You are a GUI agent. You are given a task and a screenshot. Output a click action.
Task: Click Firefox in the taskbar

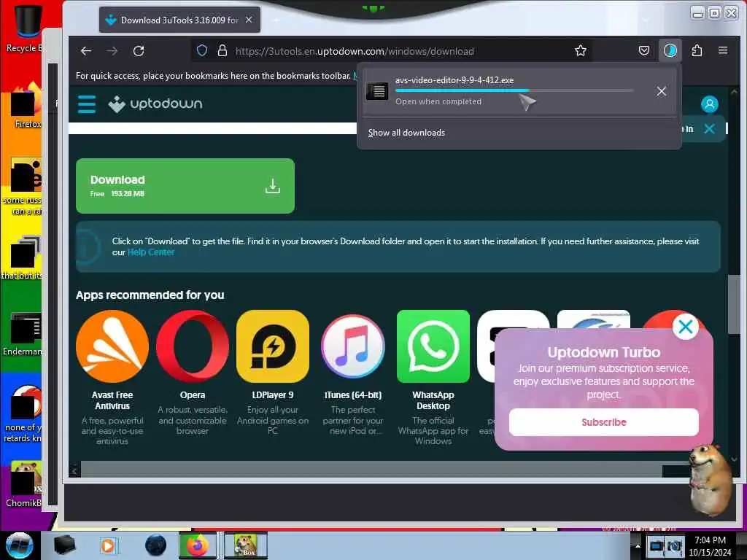click(198, 545)
